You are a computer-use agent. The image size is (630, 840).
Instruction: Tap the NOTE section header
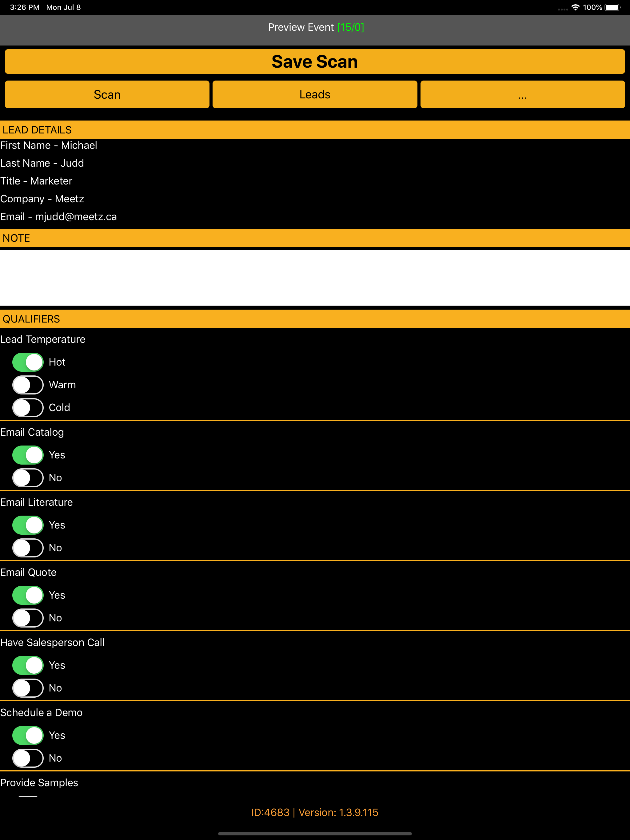pyautogui.click(x=315, y=238)
